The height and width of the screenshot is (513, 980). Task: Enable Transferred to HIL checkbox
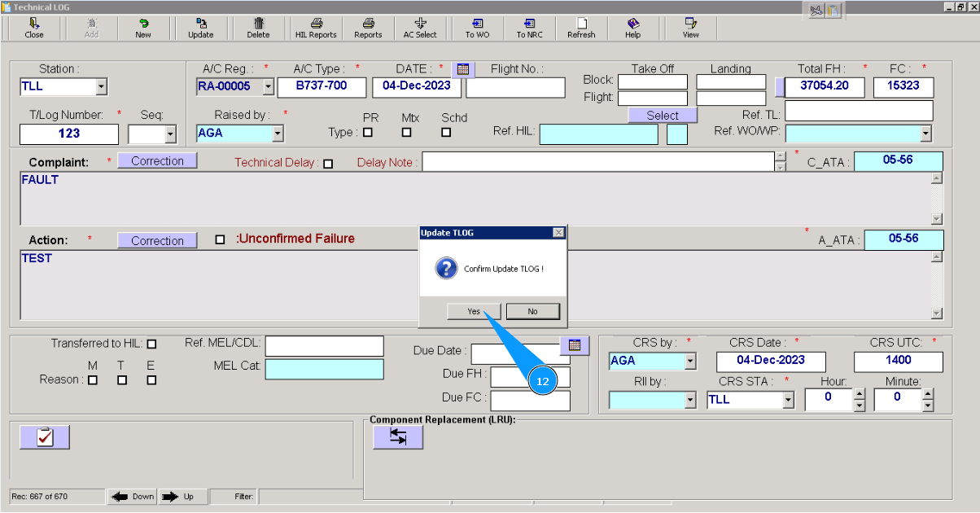click(151, 344)
